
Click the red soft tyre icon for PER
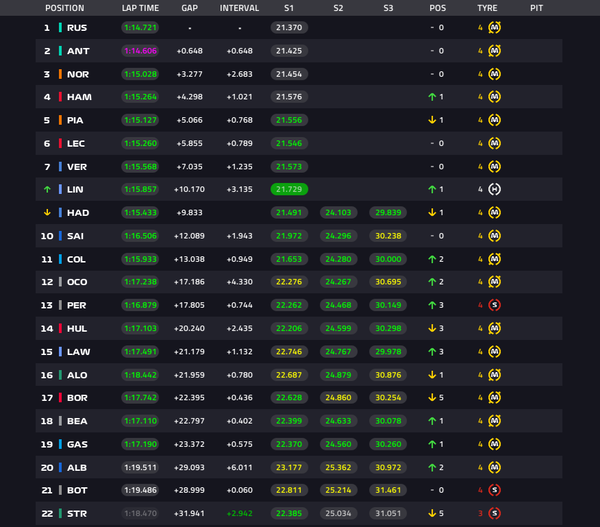click(494, 305)
